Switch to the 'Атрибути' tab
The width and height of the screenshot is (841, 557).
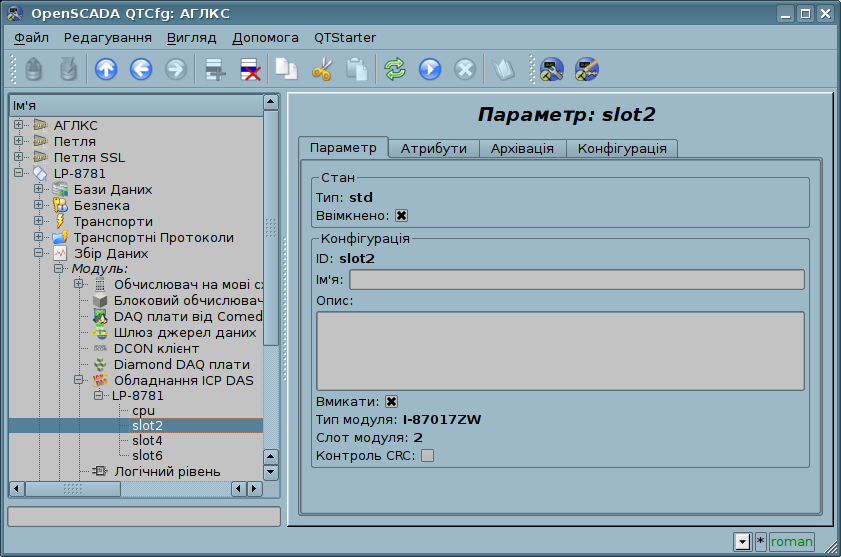pos(433,148)
